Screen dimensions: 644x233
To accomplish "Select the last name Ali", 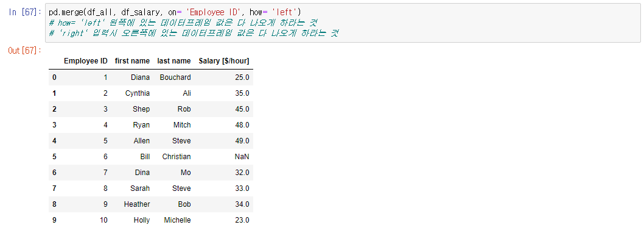I will (x=187, y=93).
